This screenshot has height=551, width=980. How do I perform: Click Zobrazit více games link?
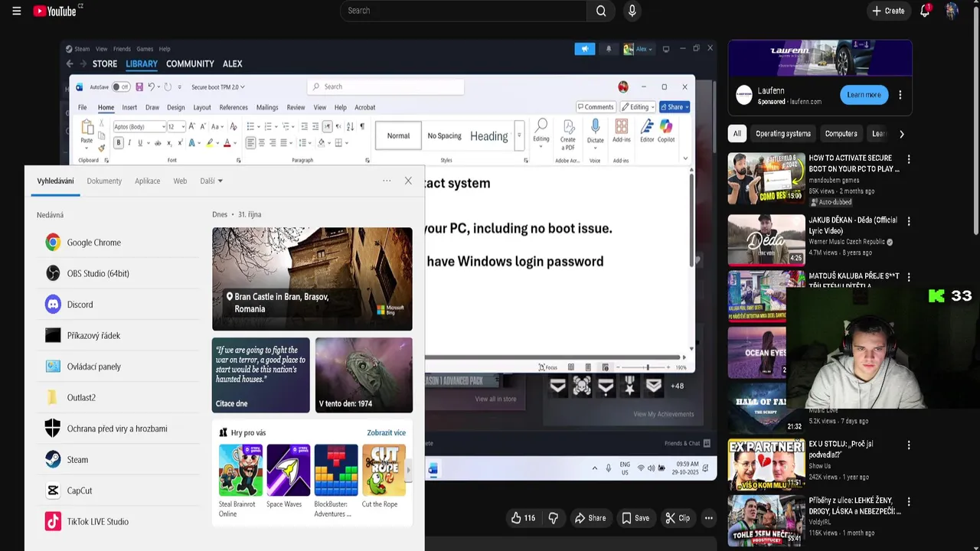coord(386,432)
